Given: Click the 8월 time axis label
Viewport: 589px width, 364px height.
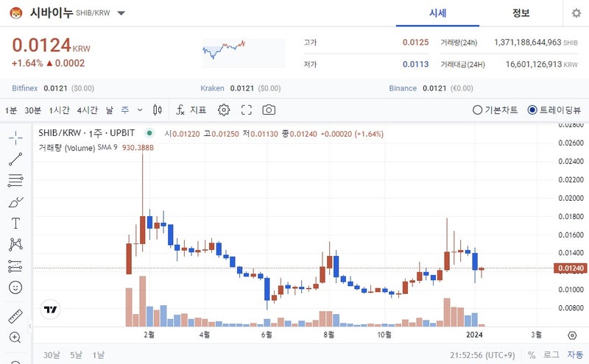Looking at the screenshot, I should (328, 335).
